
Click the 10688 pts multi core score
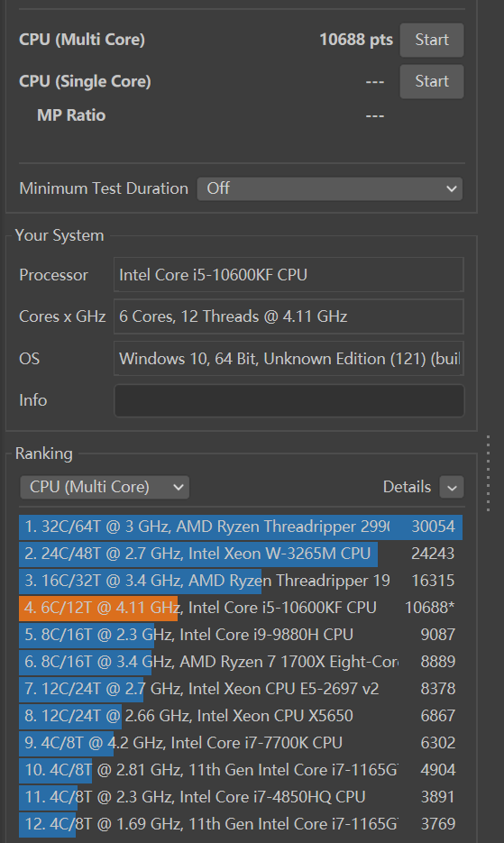click(x=356, y=40)
